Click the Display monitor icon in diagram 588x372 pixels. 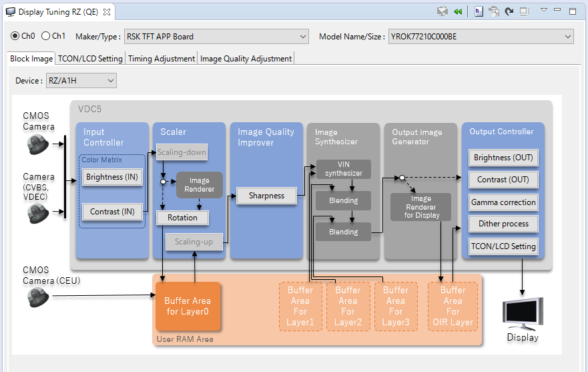point(522,314)
